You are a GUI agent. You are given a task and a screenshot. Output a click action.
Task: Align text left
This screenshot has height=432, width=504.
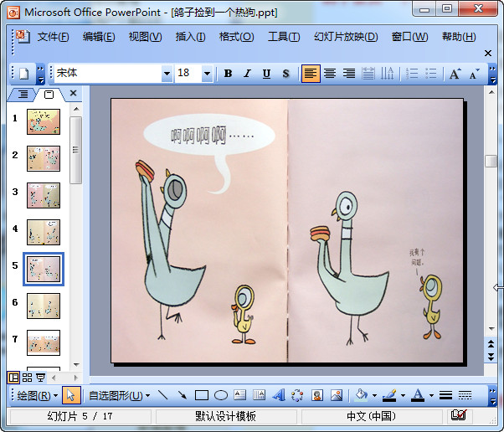(311, 74)
